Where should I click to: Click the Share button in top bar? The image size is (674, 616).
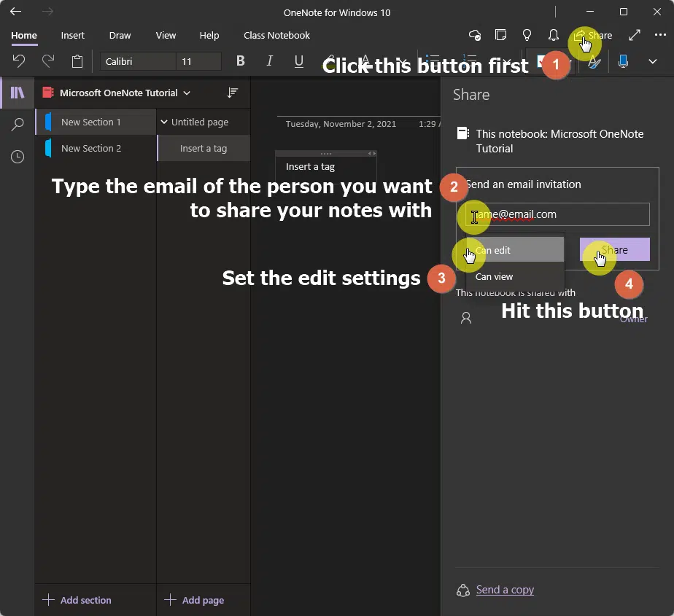593,35
